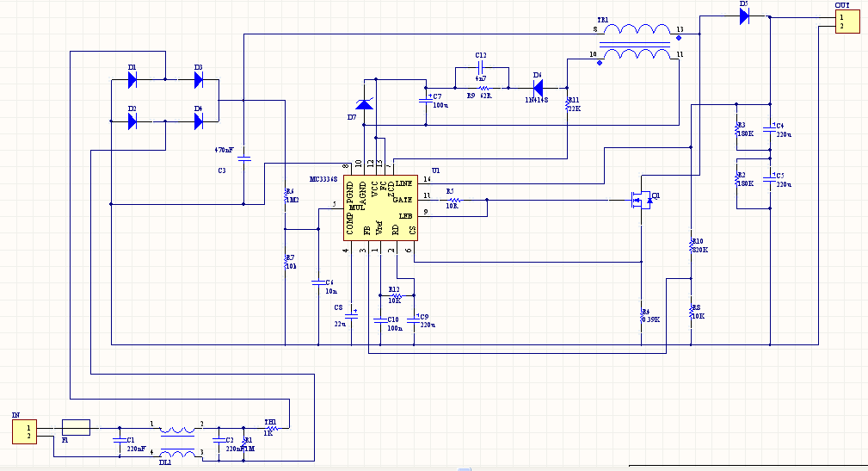Select capacitor C3 symbol
868x471 pixels.
click(x=243, y=158)
